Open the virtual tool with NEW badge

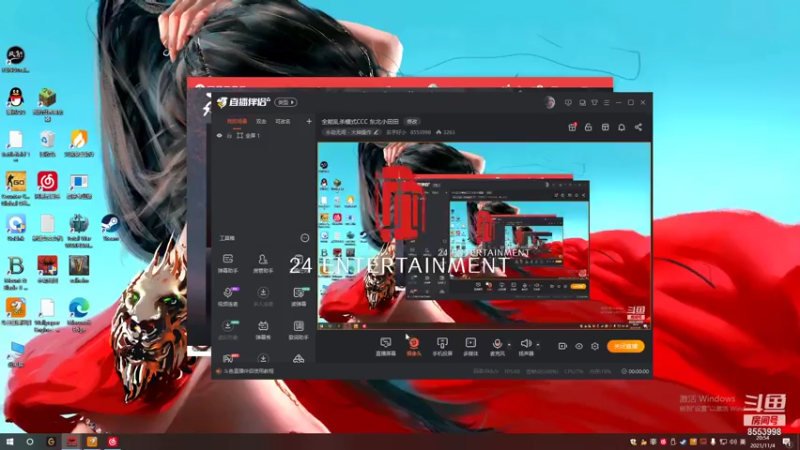coord(228,330)
